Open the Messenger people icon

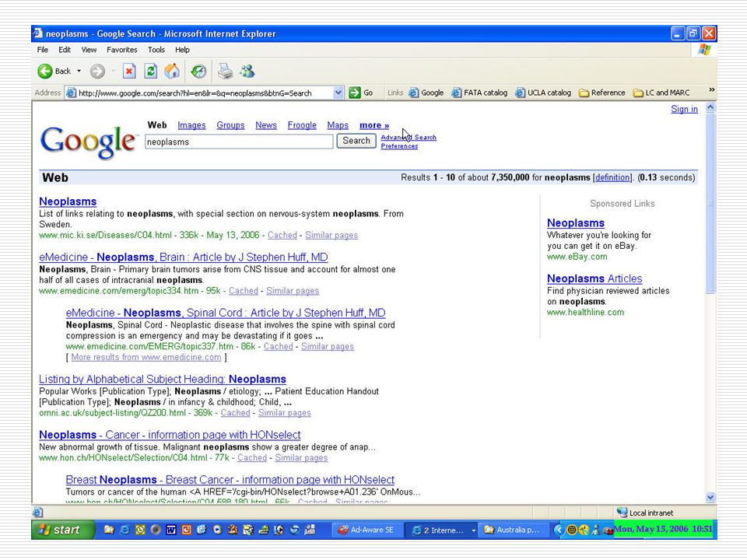point(247,72)
